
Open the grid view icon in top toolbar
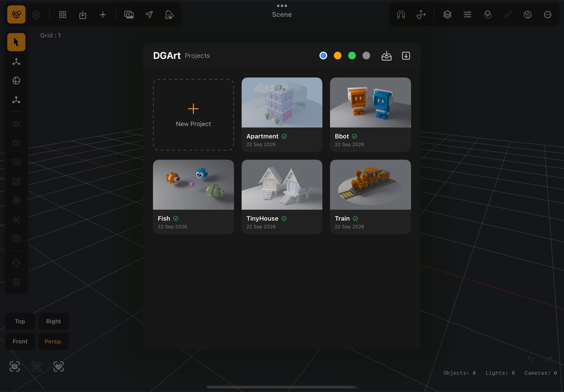click(x=62, y=15)
